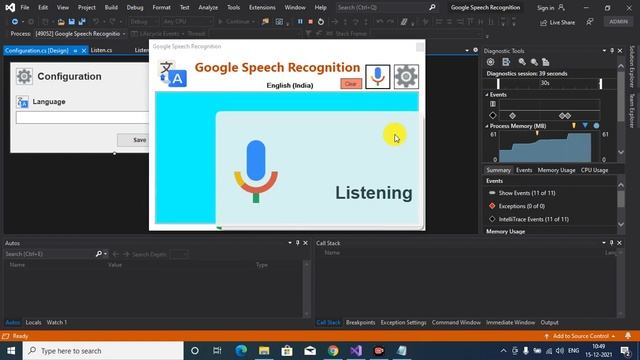The width and height of the screenshot is (640, 360).
Task: Collapse the Events section in diagnostics
Action: pos(487,95)
